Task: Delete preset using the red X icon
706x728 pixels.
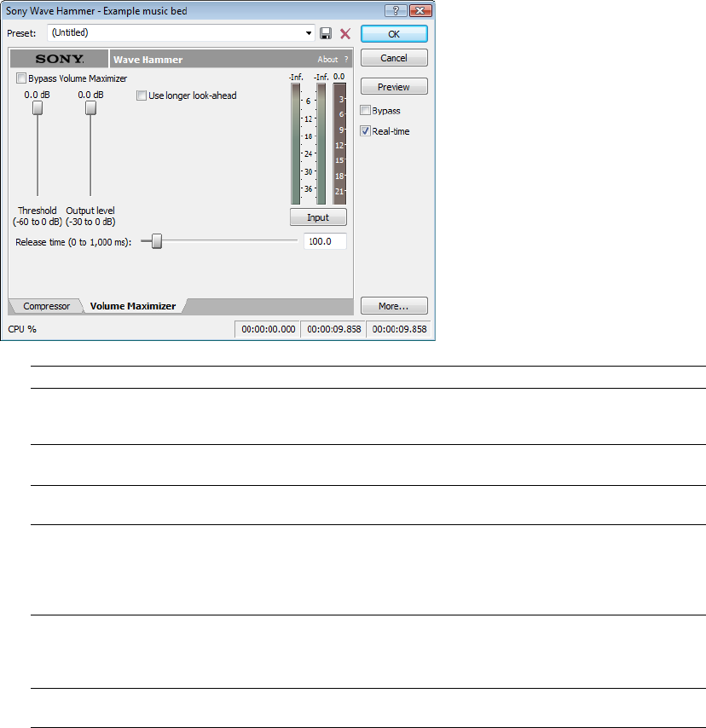Action: point(345,33)
